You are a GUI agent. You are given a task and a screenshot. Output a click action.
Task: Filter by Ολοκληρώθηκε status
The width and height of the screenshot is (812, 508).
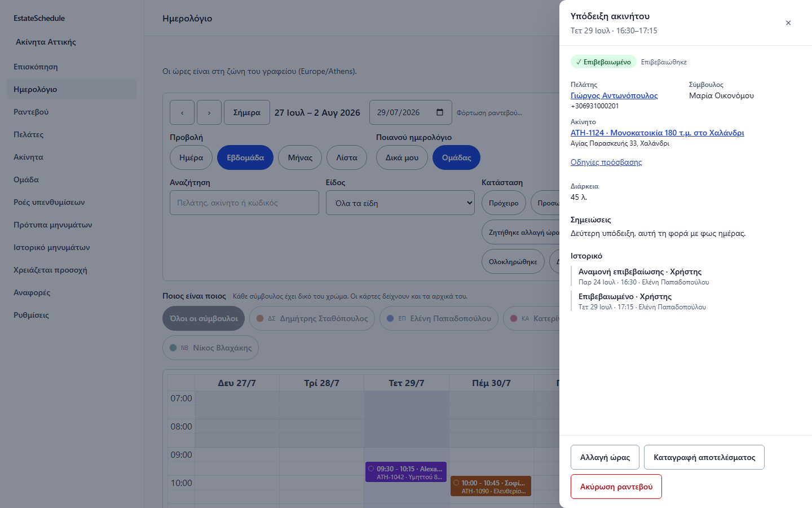click(513, 261)
